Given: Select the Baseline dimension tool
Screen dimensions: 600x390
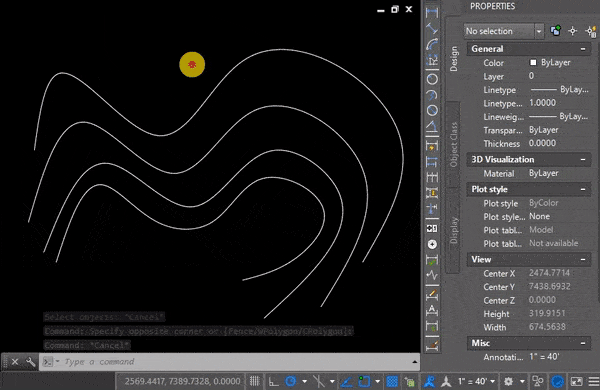Looking at the screenshot, I should point(432,162).
